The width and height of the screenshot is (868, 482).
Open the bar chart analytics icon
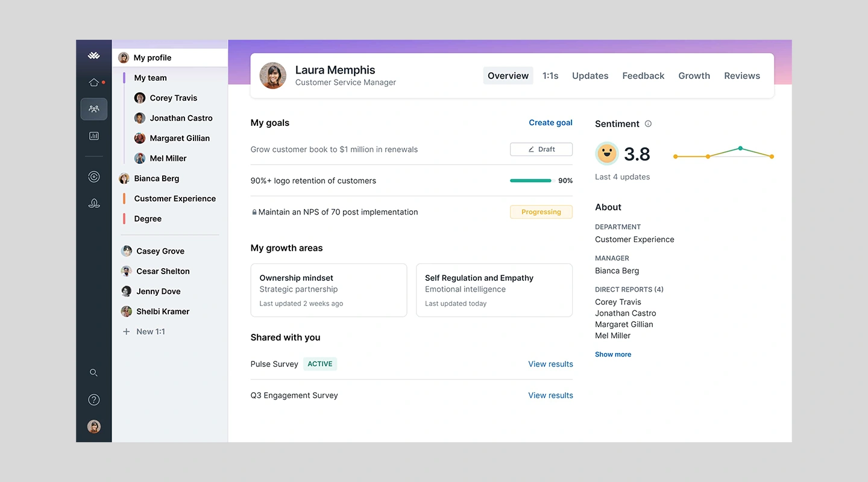coord(93,136)
